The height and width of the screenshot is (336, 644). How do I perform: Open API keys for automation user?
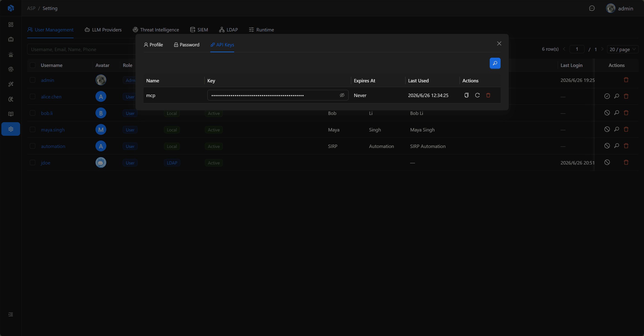[x=616, y=146]
